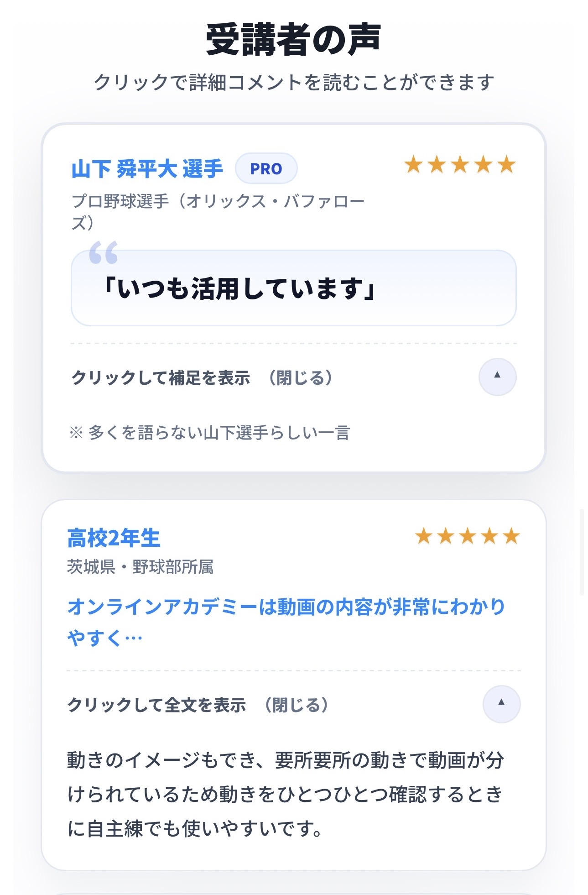Click the note 多くを語らない山下選手らしい一言
The height and width of the screenshot is (895, 588).
coord(209,433)
